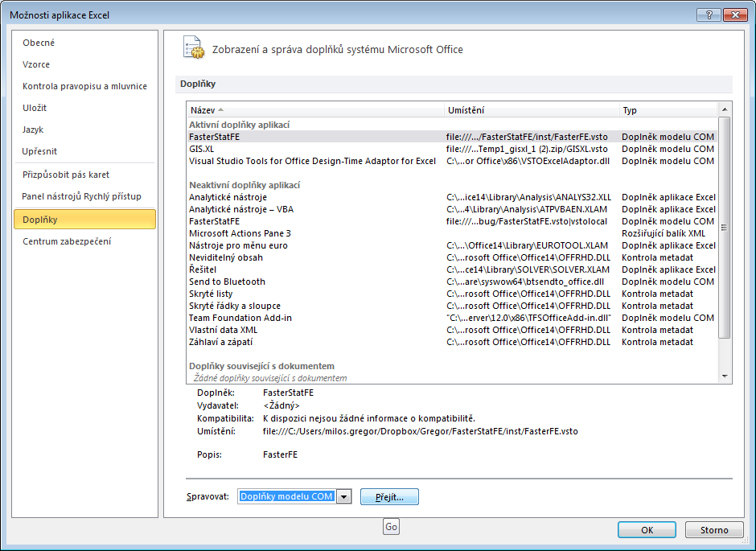The height and width of the screenshot is (551, 756).
Task: Click the add-in list scroll up arrow
Action: (725, 110)
